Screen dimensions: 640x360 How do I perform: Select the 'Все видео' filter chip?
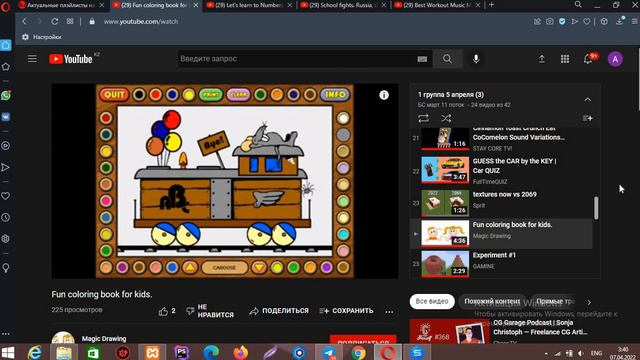(x=432, y=302)
